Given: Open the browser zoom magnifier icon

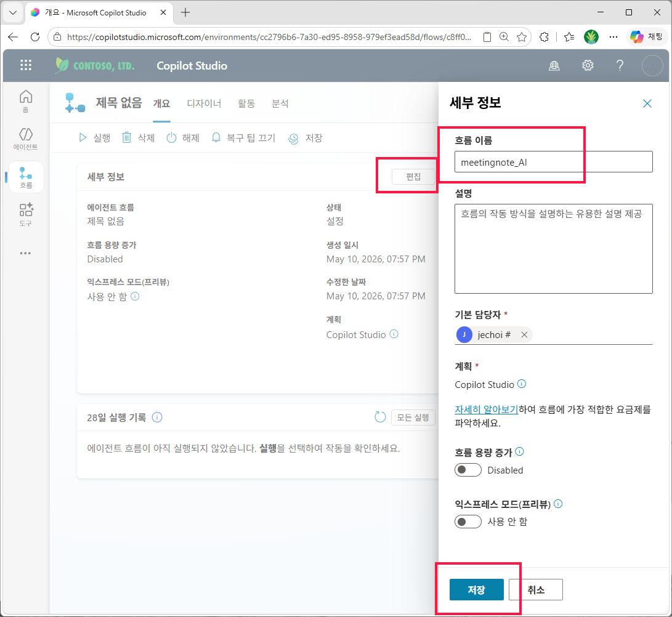Looking at the screenshot, I should click(x=504, y=38).
